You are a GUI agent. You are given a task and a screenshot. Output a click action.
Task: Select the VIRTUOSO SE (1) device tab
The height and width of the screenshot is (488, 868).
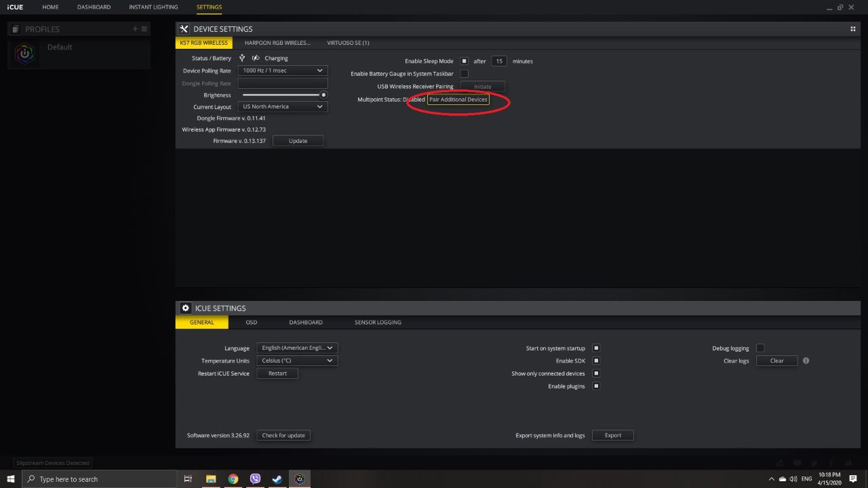click(348, 42)
